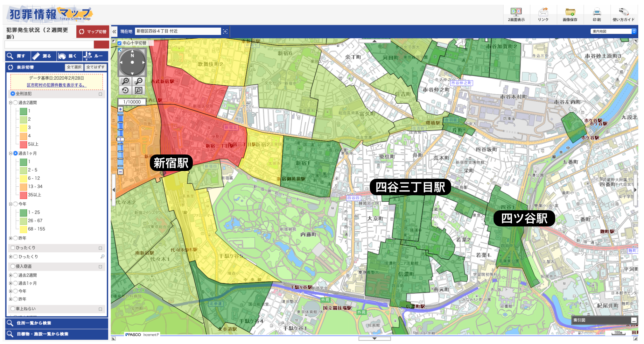Select the 測る measure tab
Image resolution: width=644 pixels, height=344 pixels.
[44, 56]
